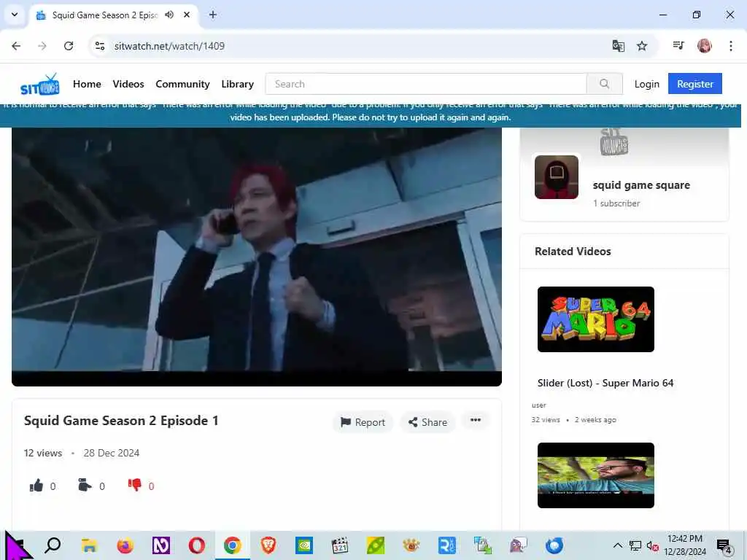
Task: Click the '12 views' text
Action: tap(43, 453)
